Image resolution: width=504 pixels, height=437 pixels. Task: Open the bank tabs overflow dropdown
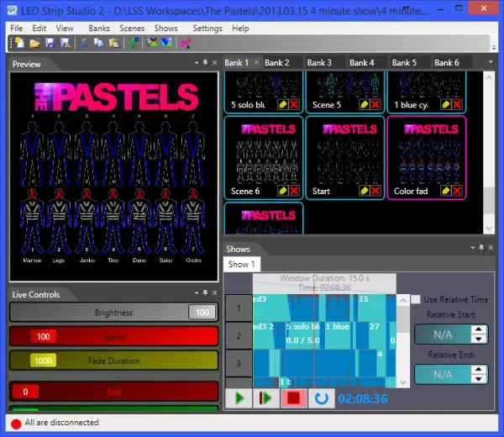[491, 61]
